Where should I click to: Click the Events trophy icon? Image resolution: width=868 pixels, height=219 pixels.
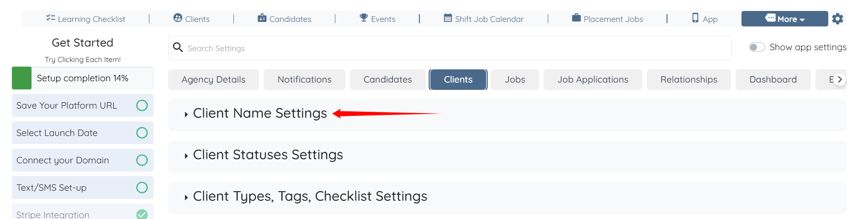point(364,18)
